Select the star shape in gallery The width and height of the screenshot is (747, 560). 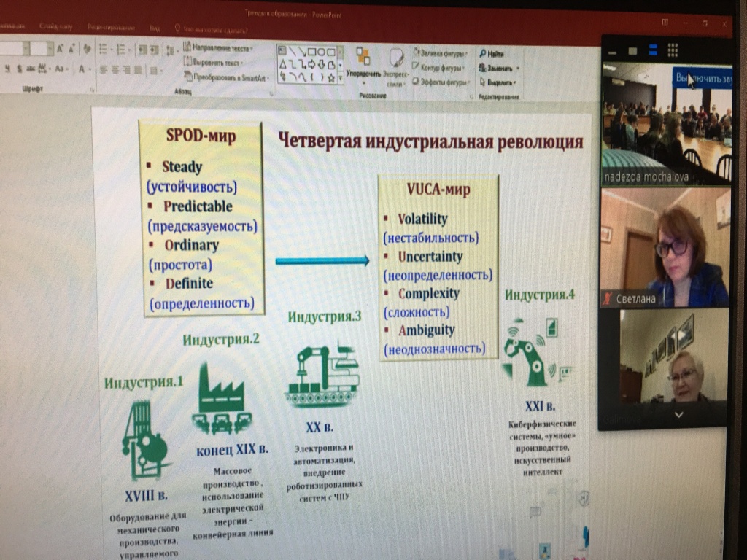(x=331, y=77)
